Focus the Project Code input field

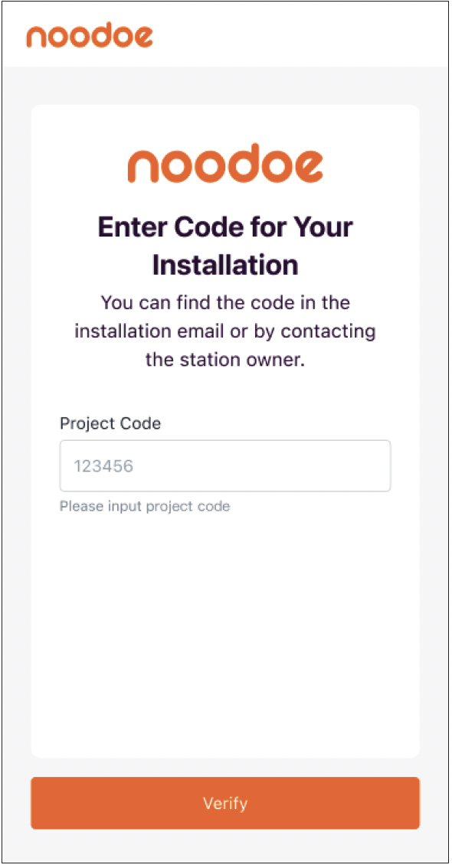point(225,465)
